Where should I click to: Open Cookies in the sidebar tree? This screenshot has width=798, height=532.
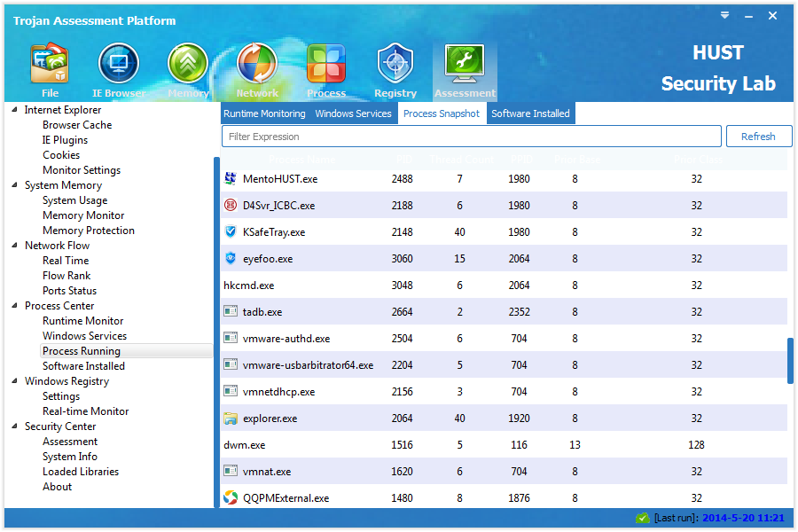coord(61,155)
